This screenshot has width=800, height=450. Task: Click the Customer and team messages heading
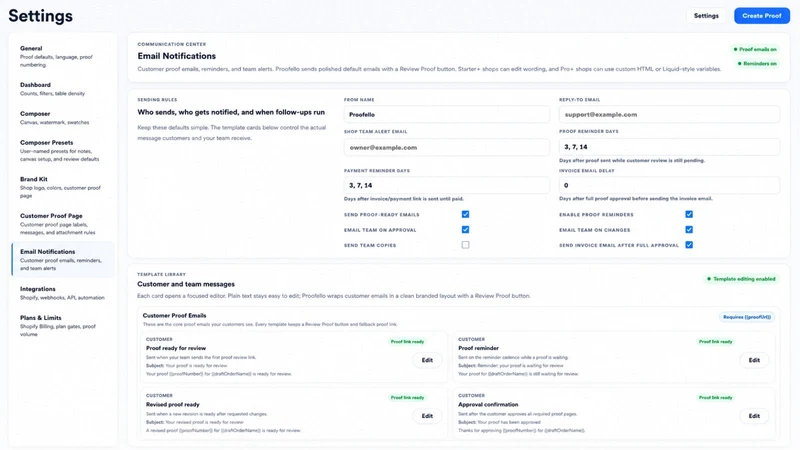(x=186, y=284)
